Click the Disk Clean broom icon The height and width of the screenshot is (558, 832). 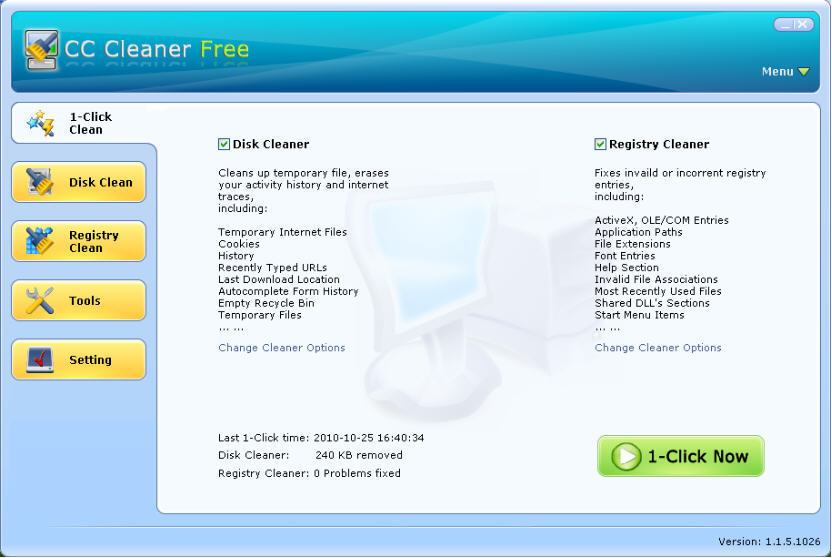[40, 182]
